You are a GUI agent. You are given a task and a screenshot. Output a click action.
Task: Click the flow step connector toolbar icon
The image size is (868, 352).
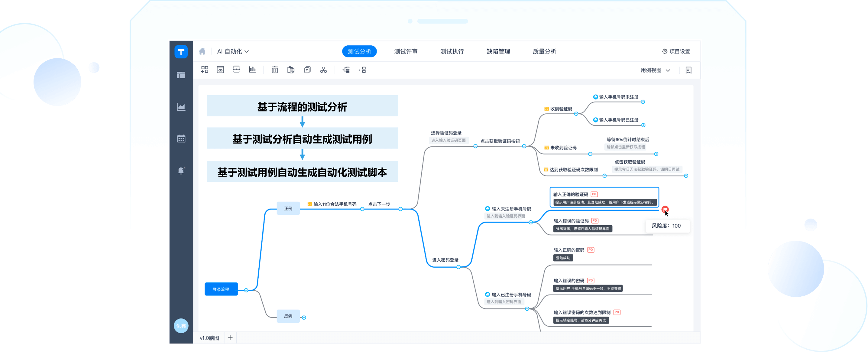[237, 70]
